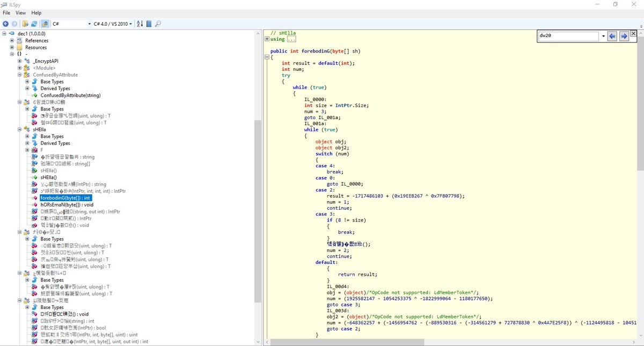Select forebodinG(byte[]) : int method
Screen dimensions: 644x346
click(x=65, y=198)
